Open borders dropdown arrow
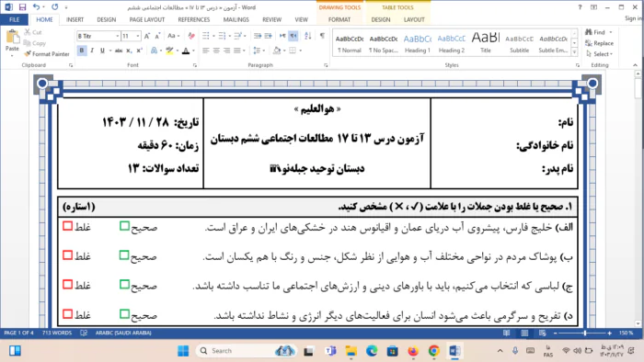Screen dimensions: 644x362 (x=301, y=51)
